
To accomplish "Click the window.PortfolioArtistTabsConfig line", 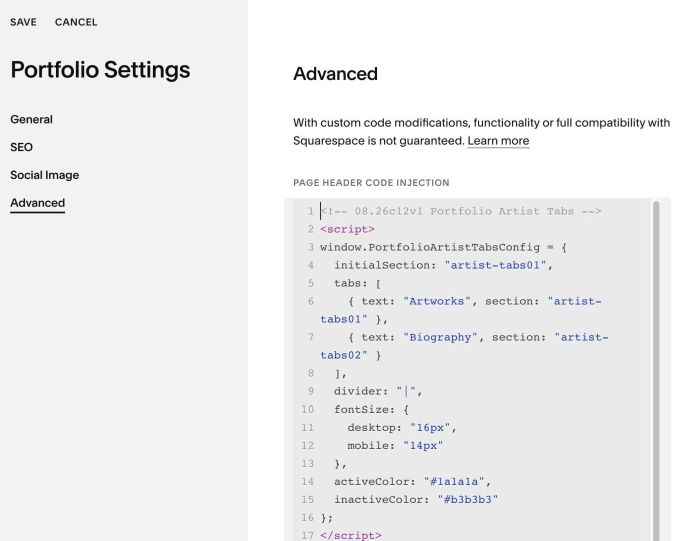I will [x=443, y=247].
